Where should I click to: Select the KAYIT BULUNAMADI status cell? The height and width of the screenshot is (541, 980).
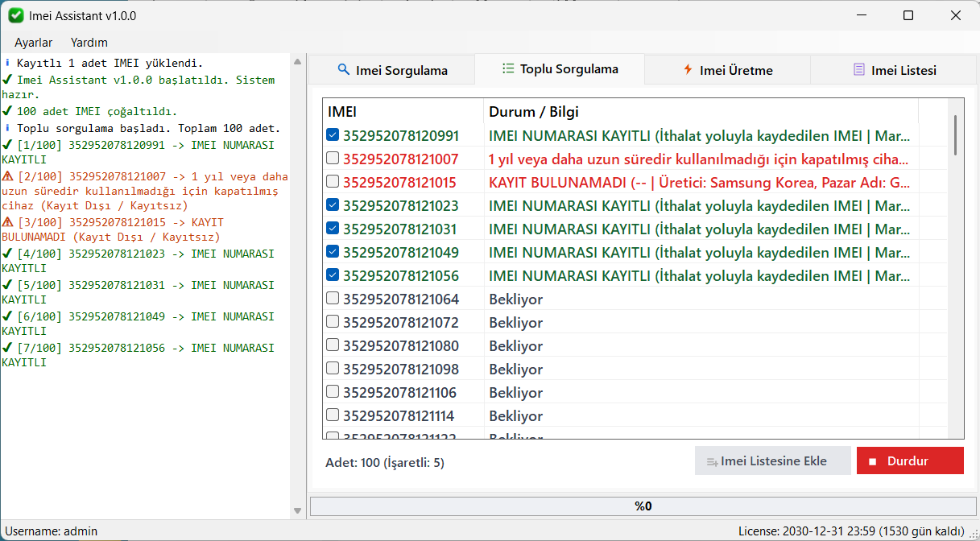[x=701, y=183]
